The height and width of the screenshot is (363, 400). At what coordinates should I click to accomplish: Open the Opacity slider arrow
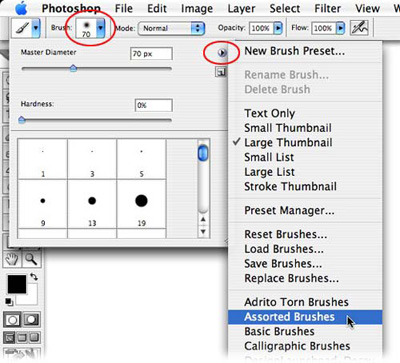[278, 28]
